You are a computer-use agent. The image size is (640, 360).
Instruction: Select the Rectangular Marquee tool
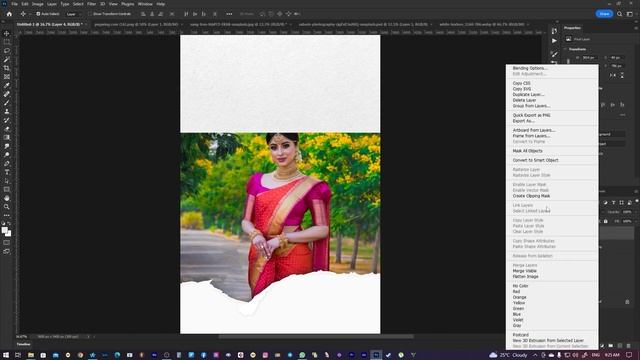pos(7,42)
